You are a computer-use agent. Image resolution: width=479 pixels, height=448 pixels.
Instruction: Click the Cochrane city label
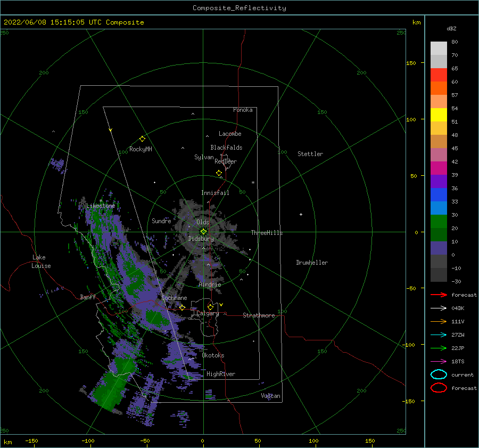tap(174, 298)
